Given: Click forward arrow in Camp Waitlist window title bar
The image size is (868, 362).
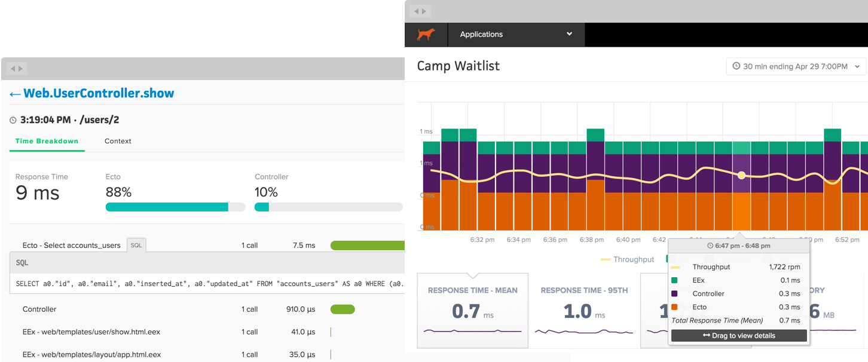Looking at the screenshot, I should pos(424,11).
